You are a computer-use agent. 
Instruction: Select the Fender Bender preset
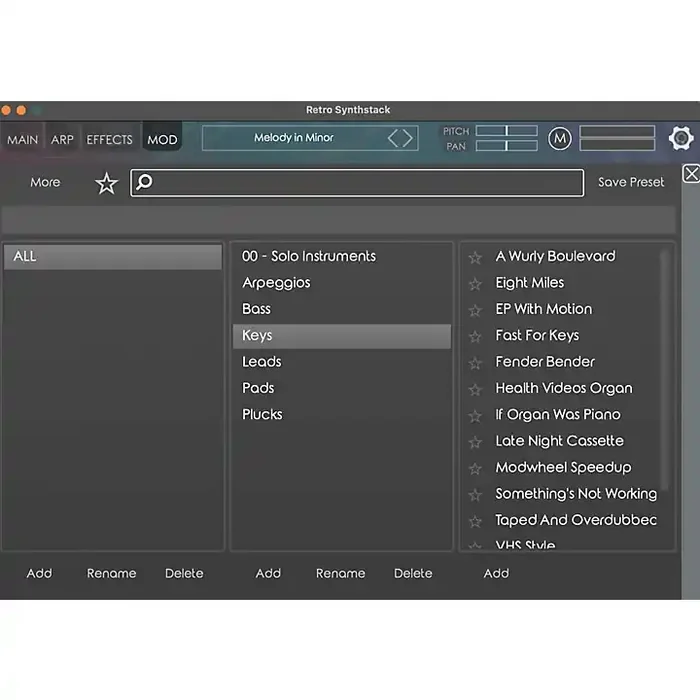(545, 362)
